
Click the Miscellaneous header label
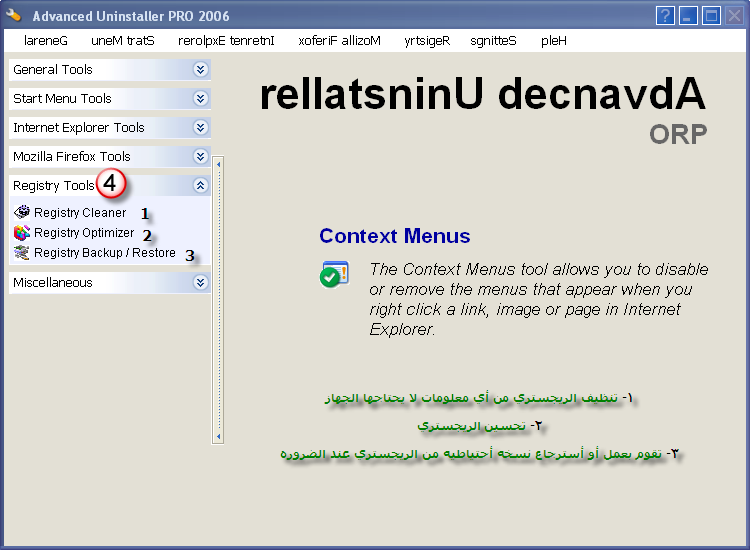pos(53,283)
